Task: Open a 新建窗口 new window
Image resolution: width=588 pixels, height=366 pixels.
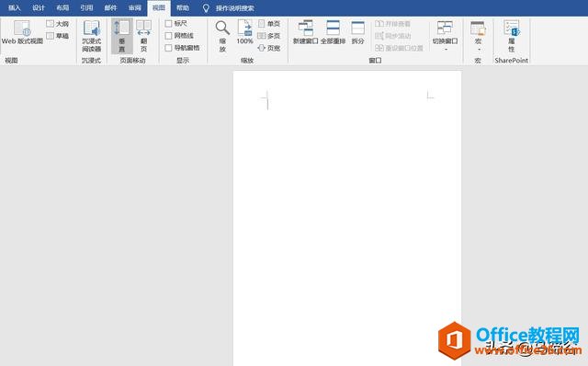Action: click(305, 32)
